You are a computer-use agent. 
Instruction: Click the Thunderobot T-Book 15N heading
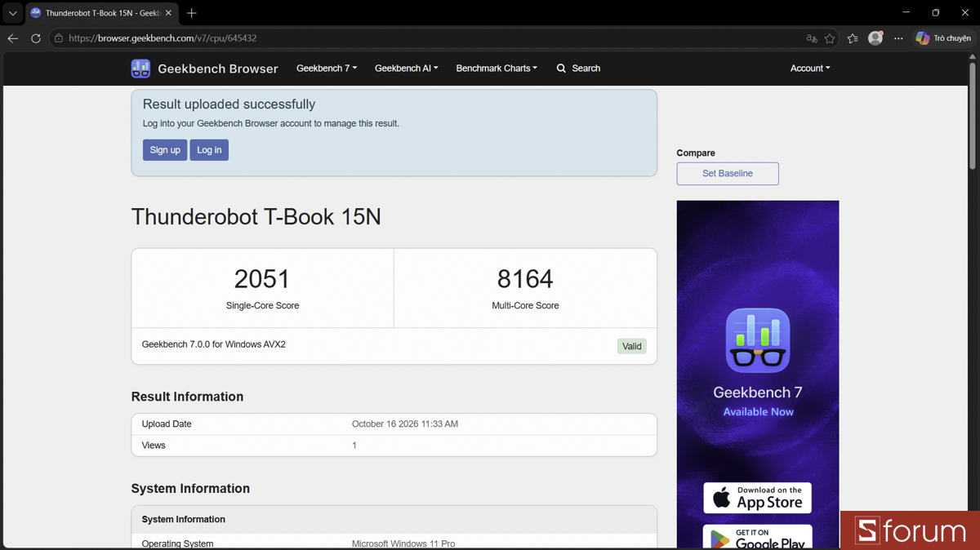click(256, 217)
